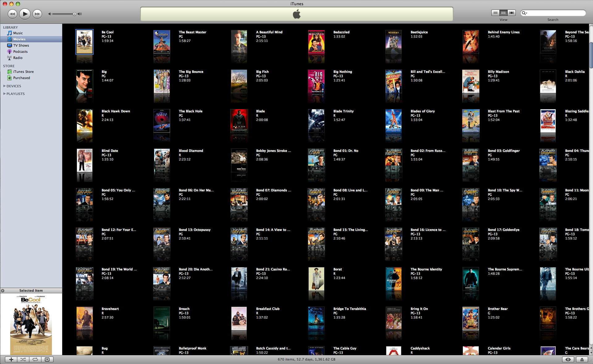The image size is (593, 364).
Task: Toggle shuffle mode
Action: (x=23, y=359)
